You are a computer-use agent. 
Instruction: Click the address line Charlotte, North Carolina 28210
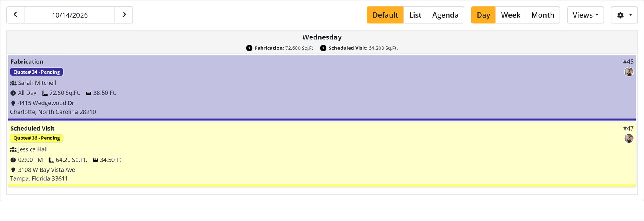pos(53,112)
